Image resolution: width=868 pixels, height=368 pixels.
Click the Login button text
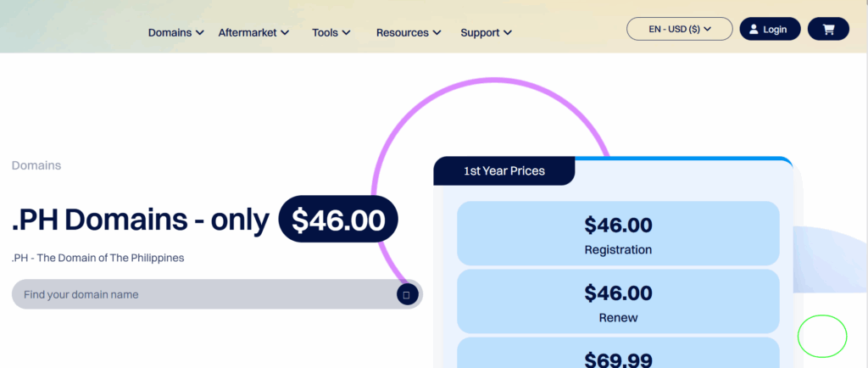click(x=775, y=30)
